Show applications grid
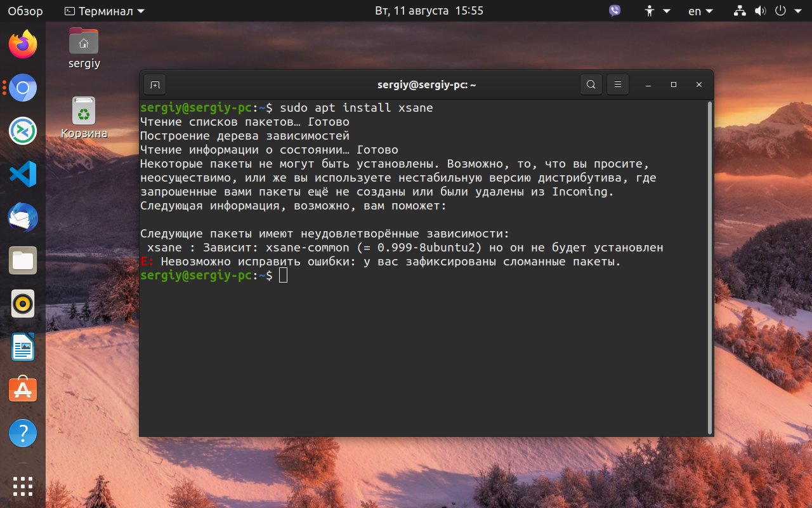This screenshot has width=812, height=508. point(23,486)
